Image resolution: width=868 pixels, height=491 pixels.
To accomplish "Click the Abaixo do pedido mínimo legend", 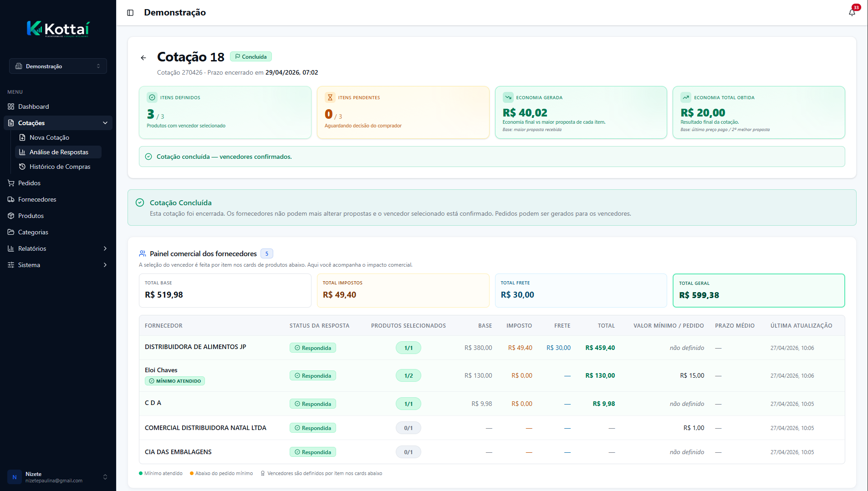I will pyautogui.click(x=221, y=473).
